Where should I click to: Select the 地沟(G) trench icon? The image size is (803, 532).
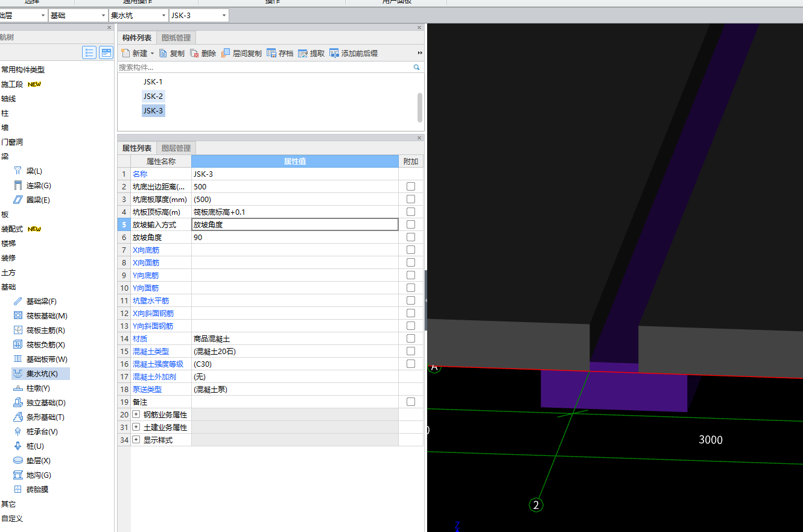click(17, 475)
